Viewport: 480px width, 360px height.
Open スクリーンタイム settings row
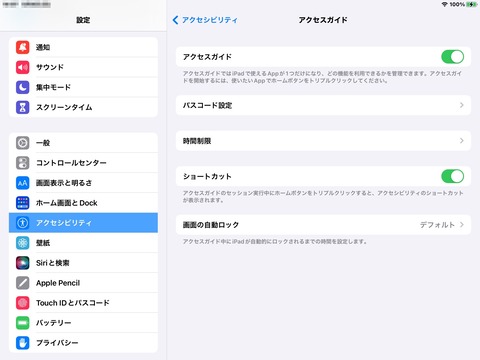click(83, 107)
